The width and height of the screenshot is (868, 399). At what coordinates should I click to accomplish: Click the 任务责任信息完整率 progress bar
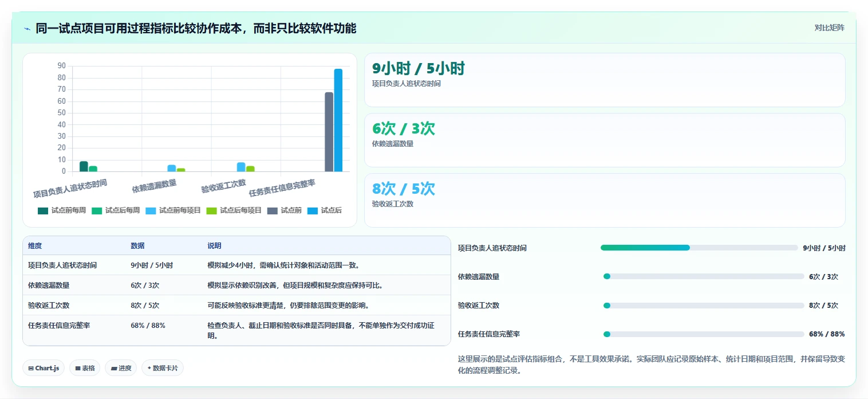coord(704,334)
